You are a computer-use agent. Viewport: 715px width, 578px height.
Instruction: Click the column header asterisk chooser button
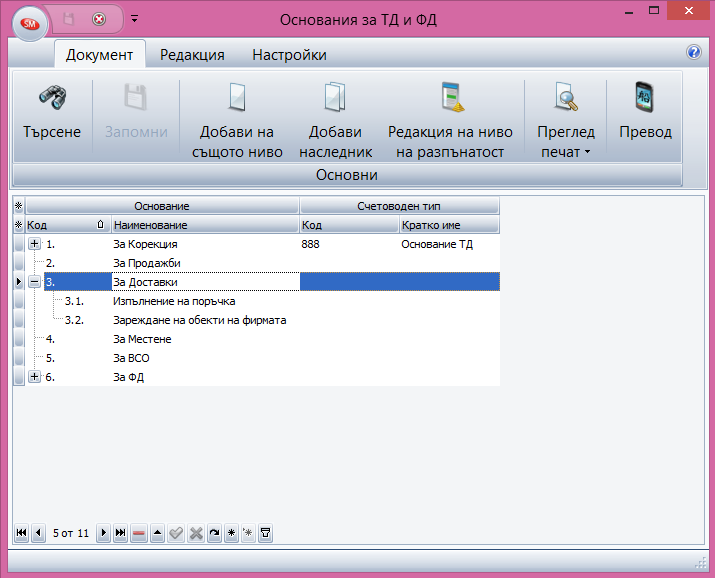point(19,225)
